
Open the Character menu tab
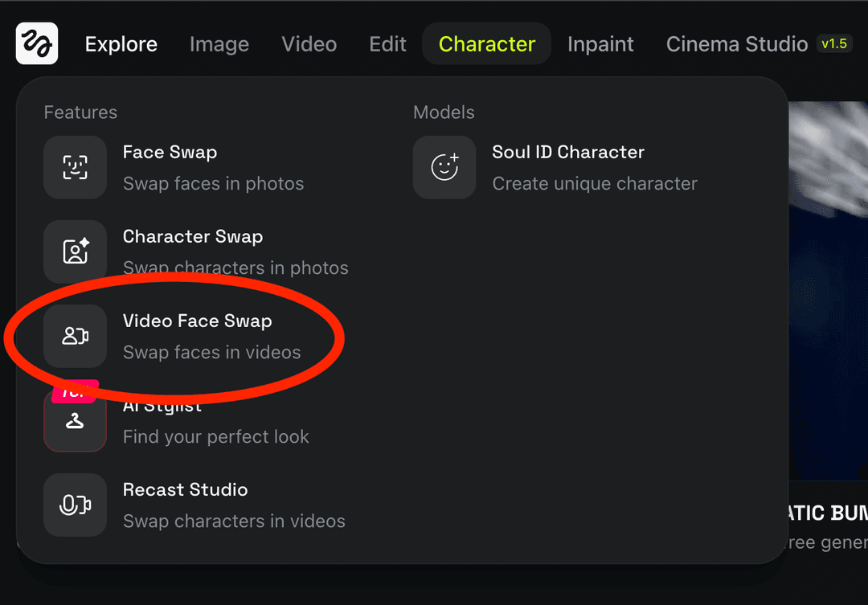[x=486, y=44]
